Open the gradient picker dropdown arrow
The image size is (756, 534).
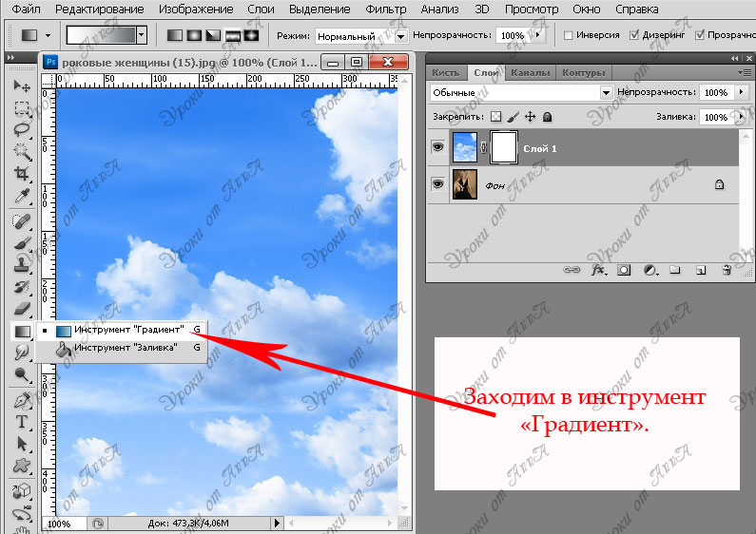[x=142, y=35]
